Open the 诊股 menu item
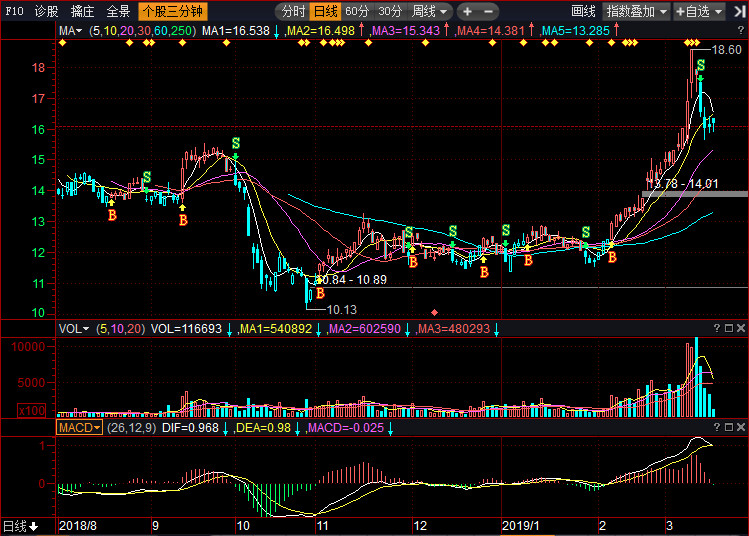This screenshot has height=536, width=749. 46,11
